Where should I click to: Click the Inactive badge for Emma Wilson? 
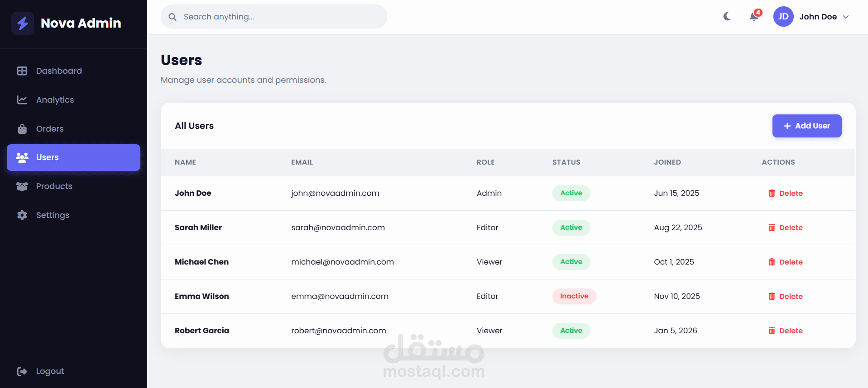[x=574, y=296]
